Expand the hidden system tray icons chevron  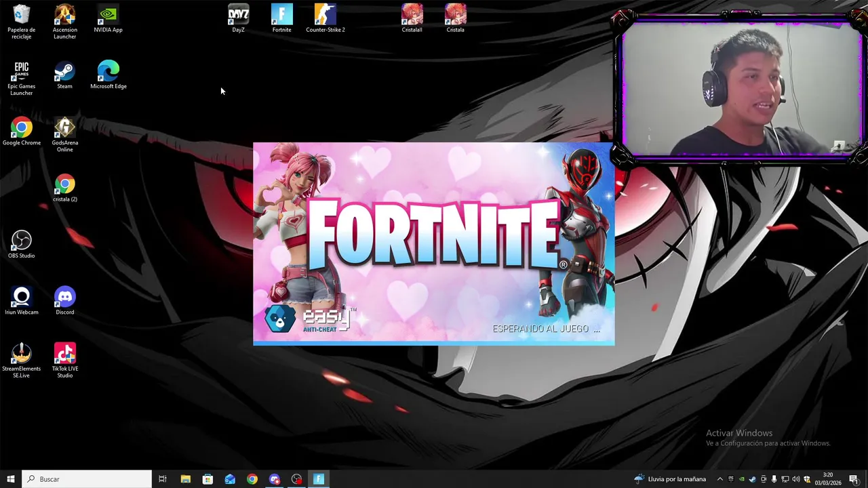(x=720, y=479)
